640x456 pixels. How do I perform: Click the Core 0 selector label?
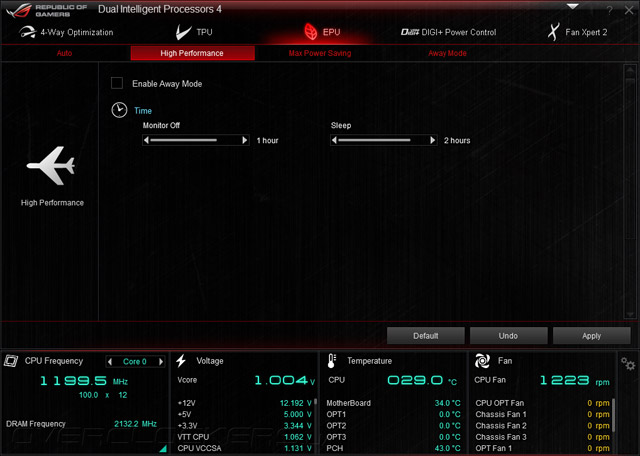[x=135, y=362]
